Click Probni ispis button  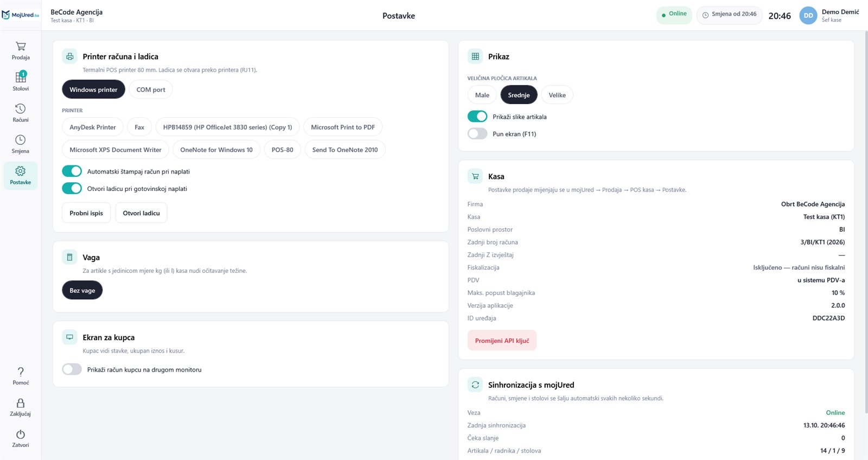pos(86,213)
